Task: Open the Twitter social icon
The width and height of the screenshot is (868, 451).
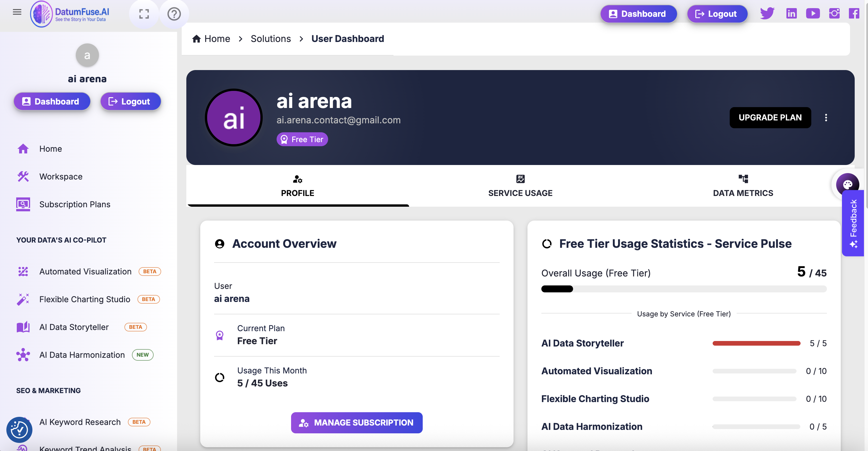Action: [x=767, y=14]
